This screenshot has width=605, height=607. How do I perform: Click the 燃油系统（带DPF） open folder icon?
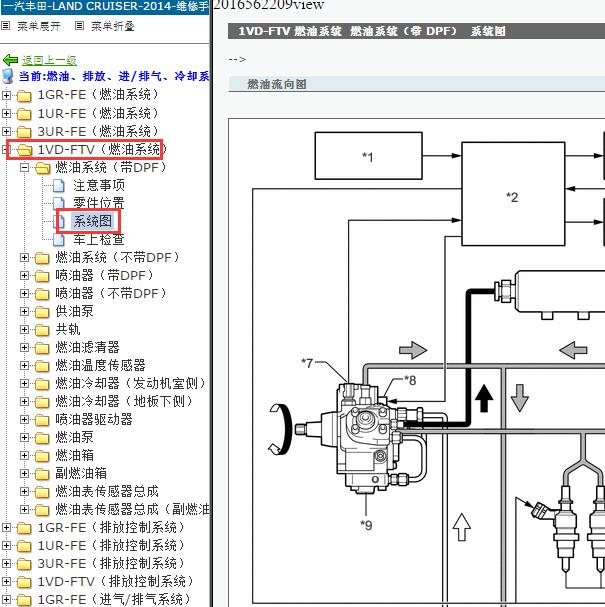coord(43,168)
